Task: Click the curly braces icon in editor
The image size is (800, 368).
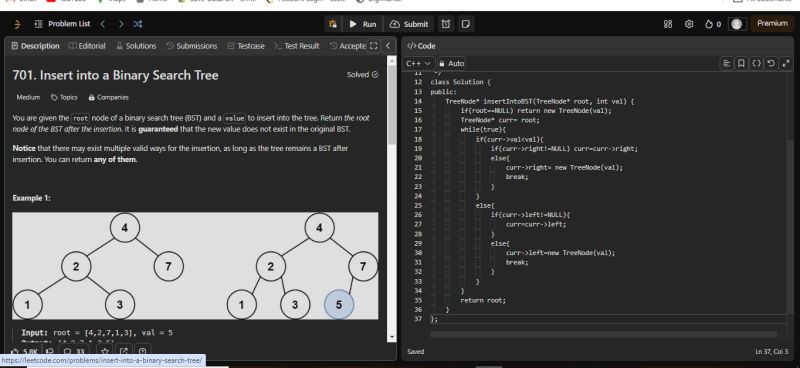Action: point(756,63)
